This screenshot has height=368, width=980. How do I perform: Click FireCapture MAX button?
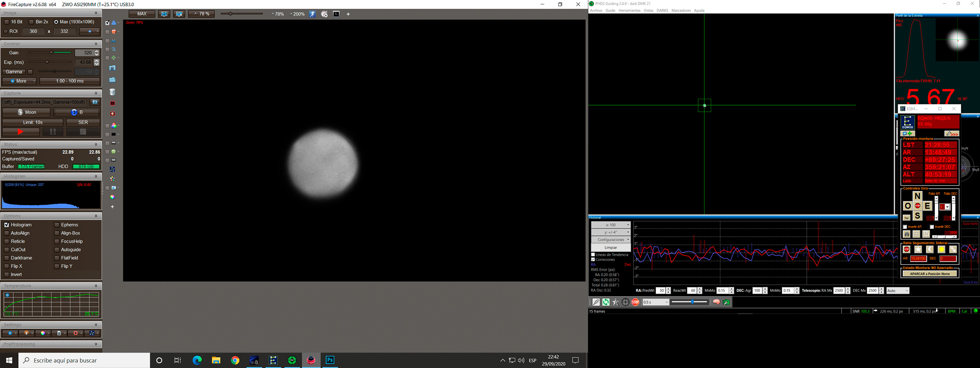142,14
